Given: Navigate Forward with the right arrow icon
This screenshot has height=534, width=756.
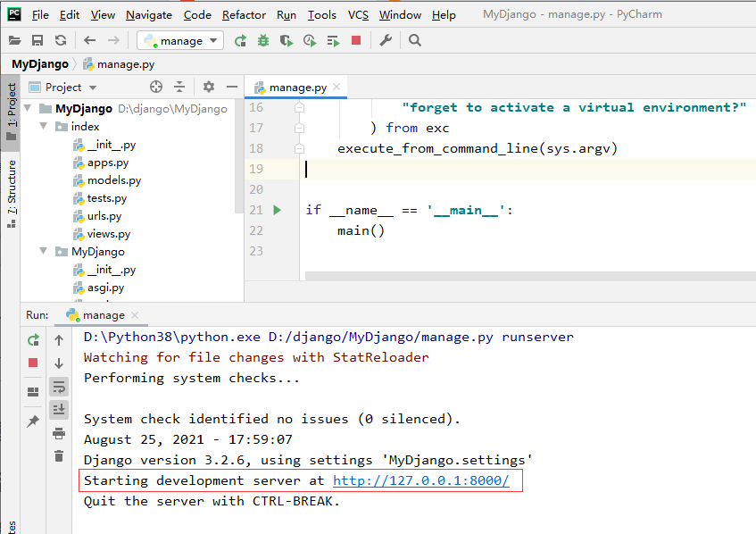Looking at the screenshot, I should coord(113,40).
